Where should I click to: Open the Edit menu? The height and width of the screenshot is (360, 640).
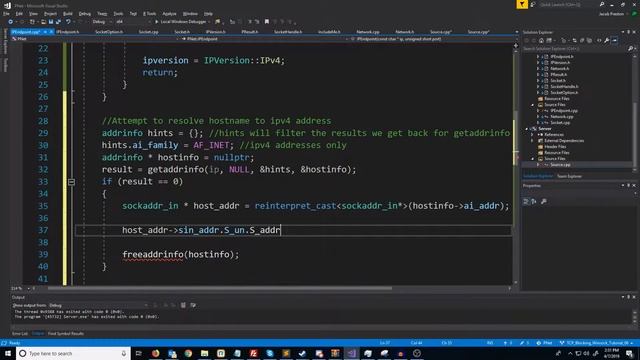pos(19,13)
